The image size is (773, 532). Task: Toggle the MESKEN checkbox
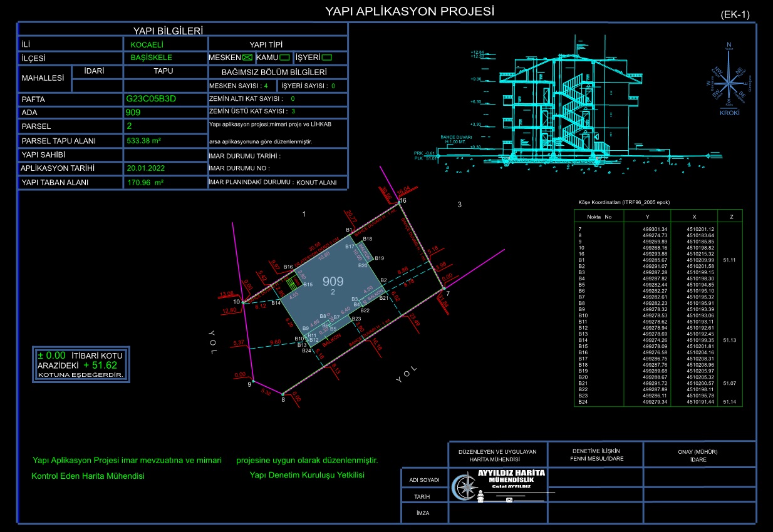[x=247, y=58]
